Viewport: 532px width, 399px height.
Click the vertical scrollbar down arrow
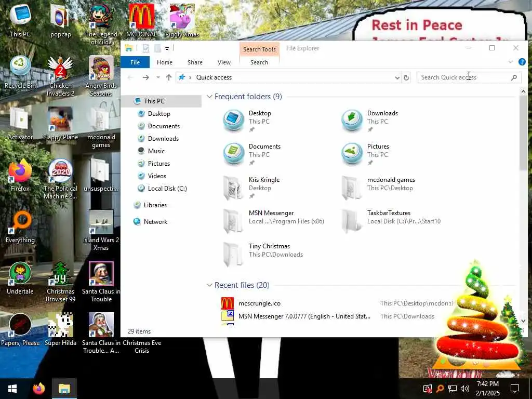coord(523,321)
